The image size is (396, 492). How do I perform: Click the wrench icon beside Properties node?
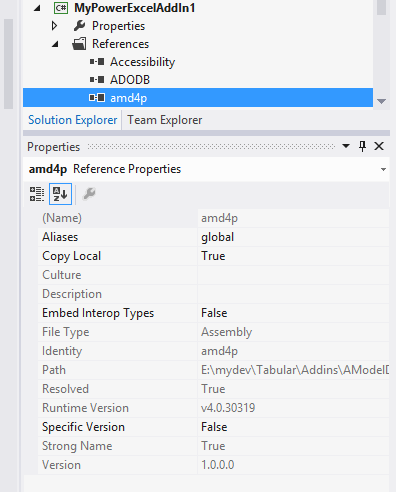[x=79, y=26]
